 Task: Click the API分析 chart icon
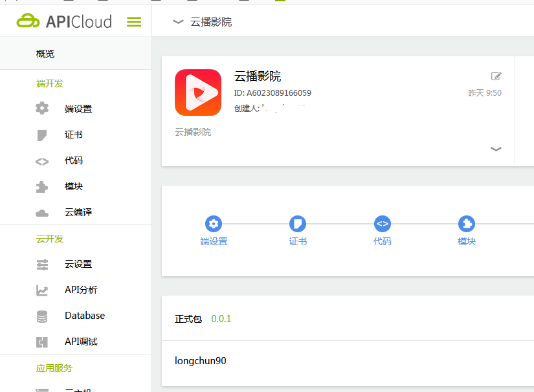(x=42, y=290)
